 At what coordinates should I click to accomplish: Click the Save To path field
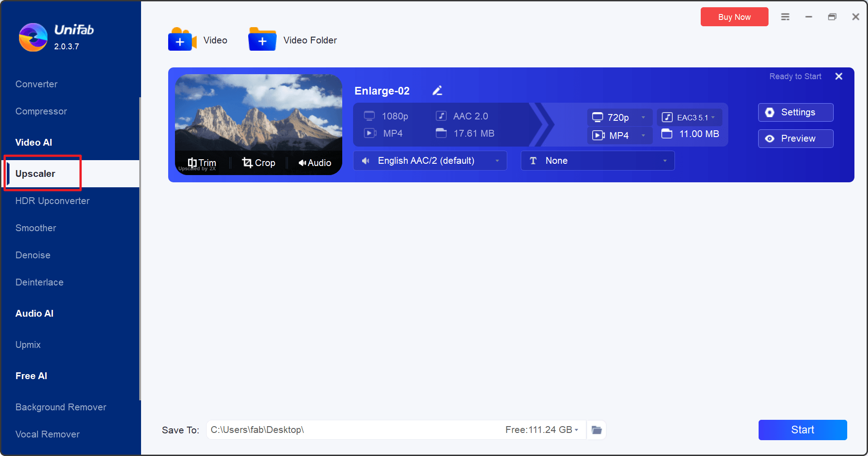(396, 430)
